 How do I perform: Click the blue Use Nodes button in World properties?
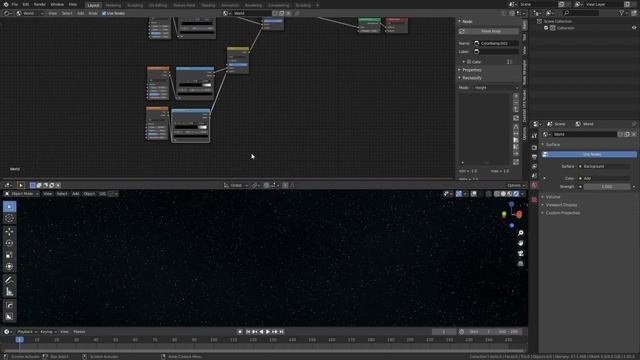(589, 154)
